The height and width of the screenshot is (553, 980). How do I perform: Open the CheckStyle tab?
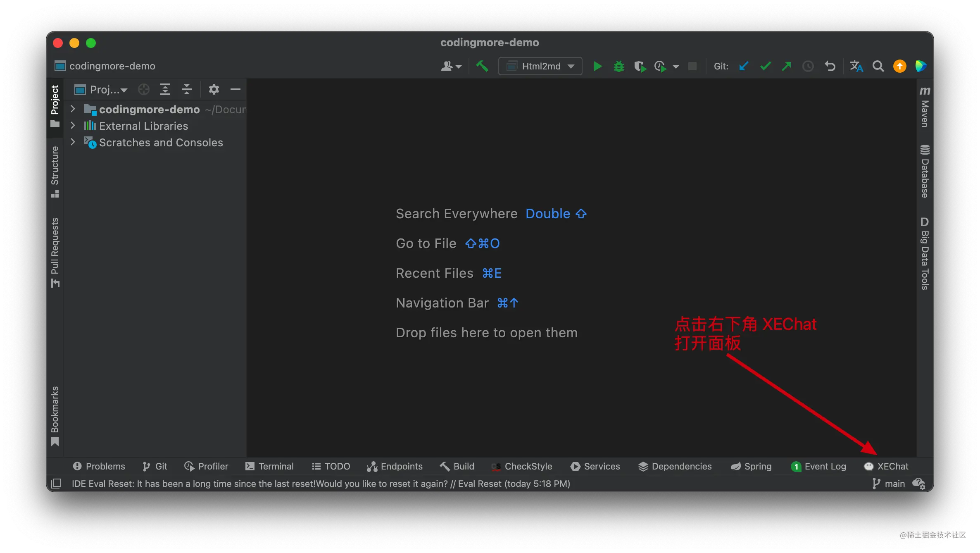click(x=522, y=466)
